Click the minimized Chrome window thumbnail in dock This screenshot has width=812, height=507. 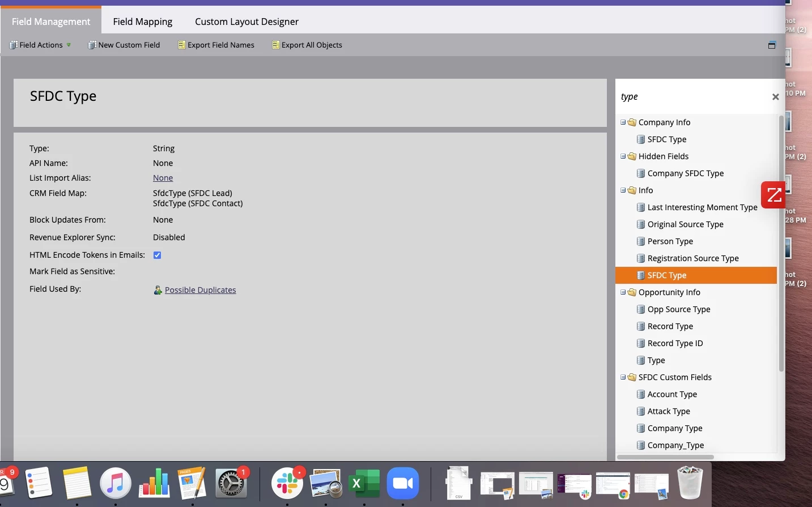[613, 485]
